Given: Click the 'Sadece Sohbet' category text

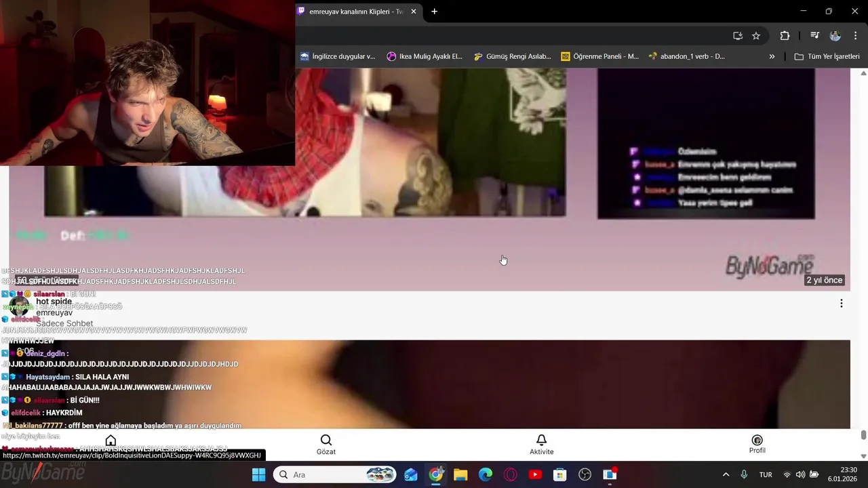Looking at the screenshot, I should [64, 323].
